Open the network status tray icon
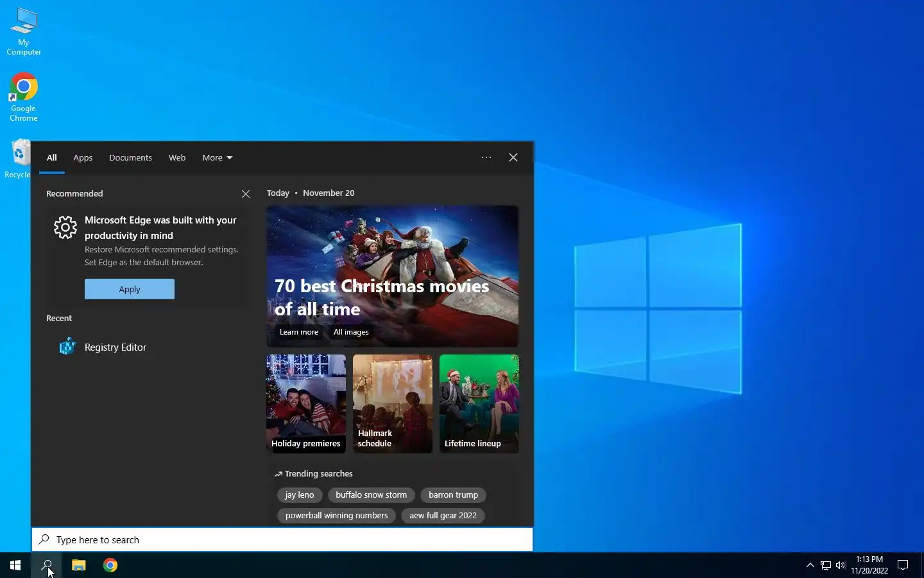This screenshot has height=578, width=924. (826, 565)
